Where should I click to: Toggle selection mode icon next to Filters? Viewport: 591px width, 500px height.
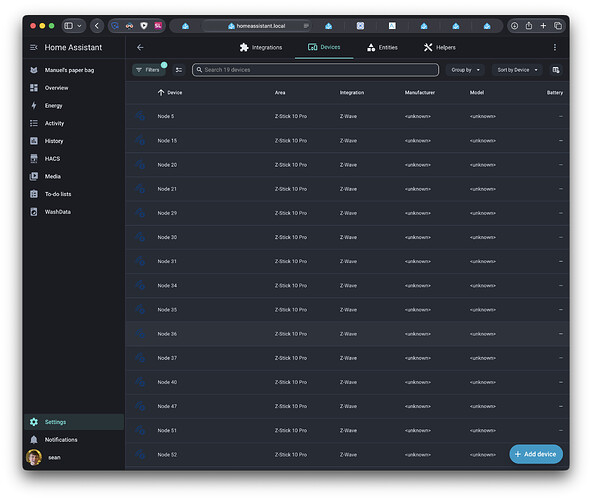[x=179, y=70]
